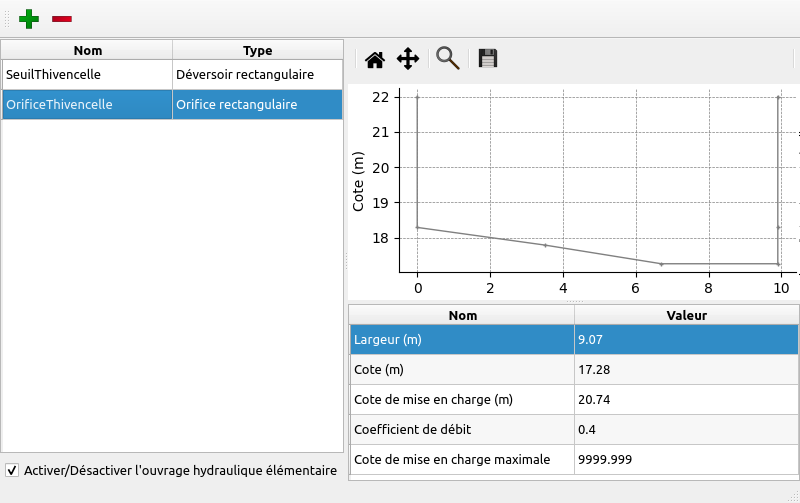Screen dimensions: 800x503
Task: Click the Déversoir rectangulaire type cell
Action: [x=257, y=74]
